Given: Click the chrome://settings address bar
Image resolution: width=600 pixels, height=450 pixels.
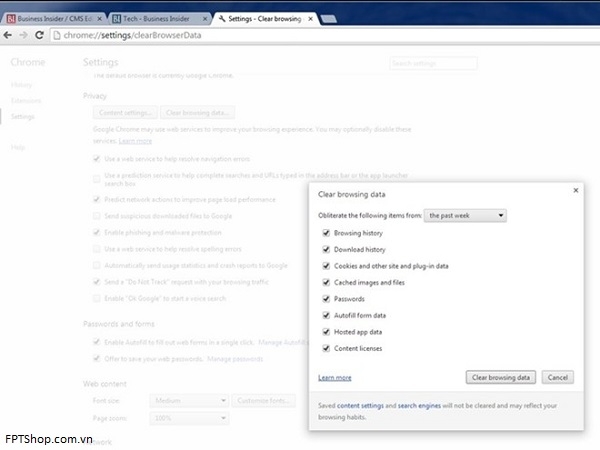Looking at the screenshot, I should coord(325,35).
